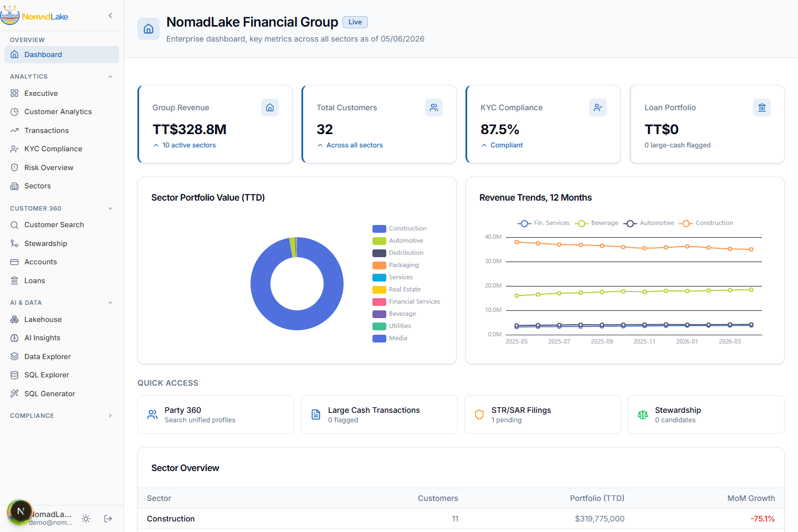Click the Accounts card icon in sidebar
This screenshot has width=798, height=532.
coord(14,262)
